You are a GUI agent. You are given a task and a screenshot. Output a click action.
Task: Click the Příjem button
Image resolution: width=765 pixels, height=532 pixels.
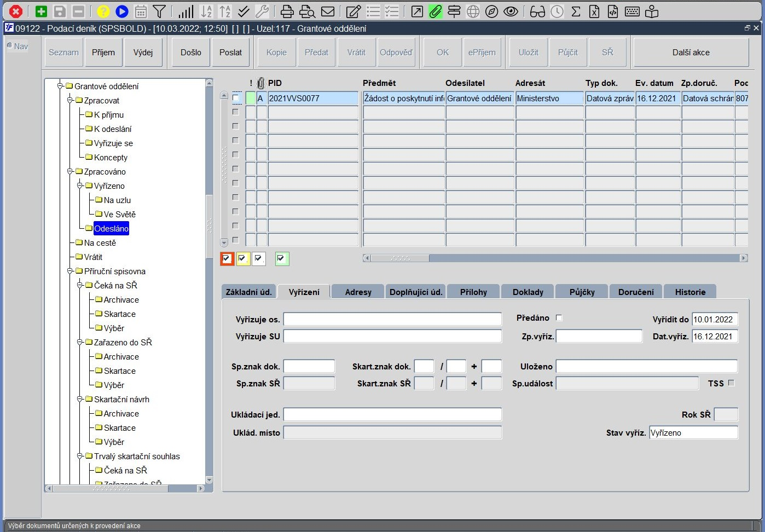click(x=103, y=53)
